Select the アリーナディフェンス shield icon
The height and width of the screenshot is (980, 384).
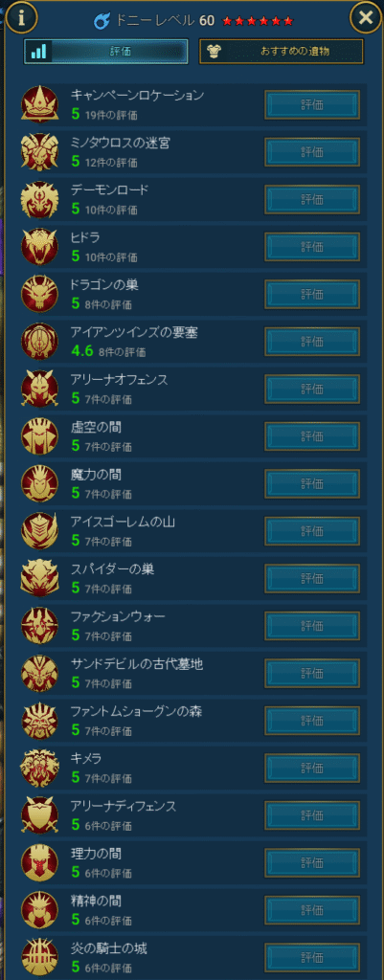point(40,815)
